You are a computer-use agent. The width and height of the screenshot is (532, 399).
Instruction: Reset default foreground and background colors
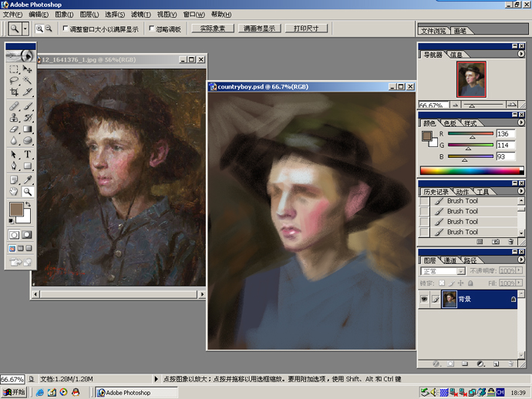tap(11, 221)
